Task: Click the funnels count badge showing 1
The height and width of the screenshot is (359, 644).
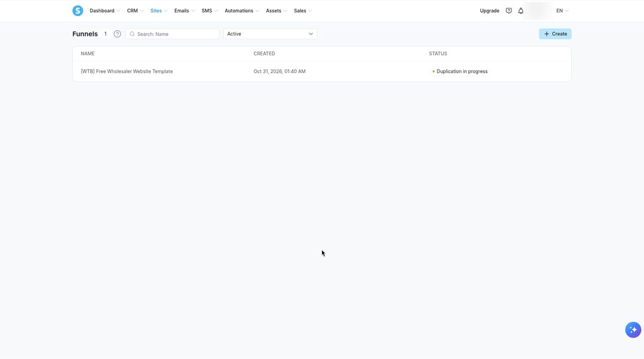Action: (x=105, y=34)
